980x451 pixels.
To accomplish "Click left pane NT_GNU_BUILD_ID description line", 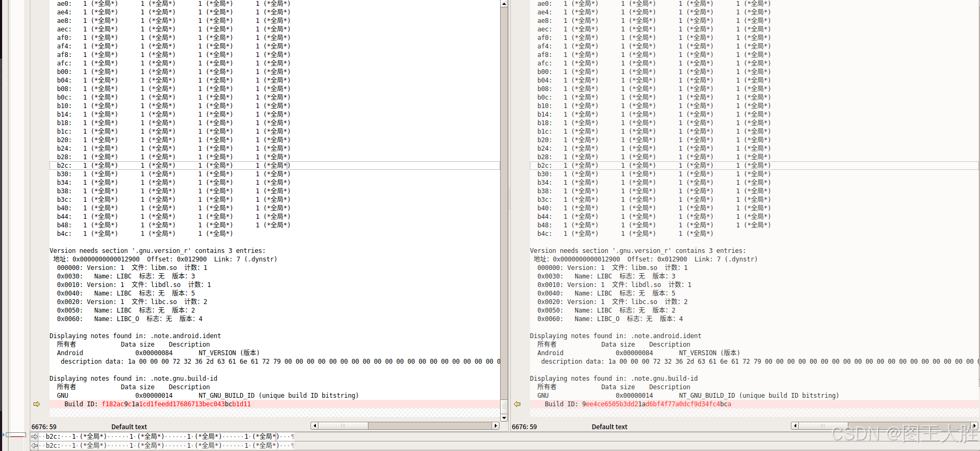I will click(x=208, y=396).
